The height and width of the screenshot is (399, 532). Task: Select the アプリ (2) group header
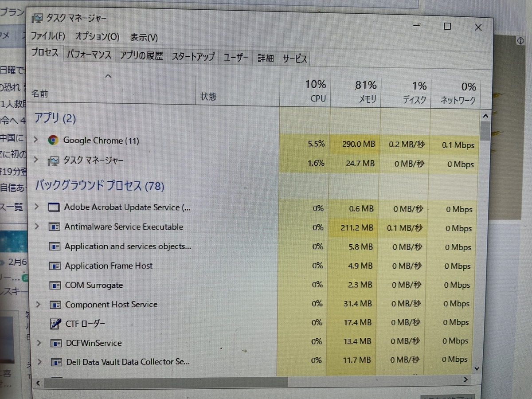point(55,118)
